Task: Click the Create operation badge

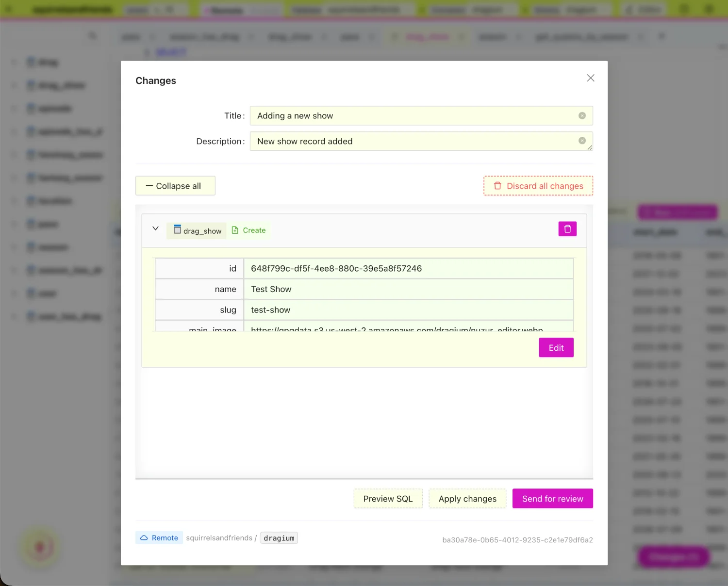Action: 248,230
